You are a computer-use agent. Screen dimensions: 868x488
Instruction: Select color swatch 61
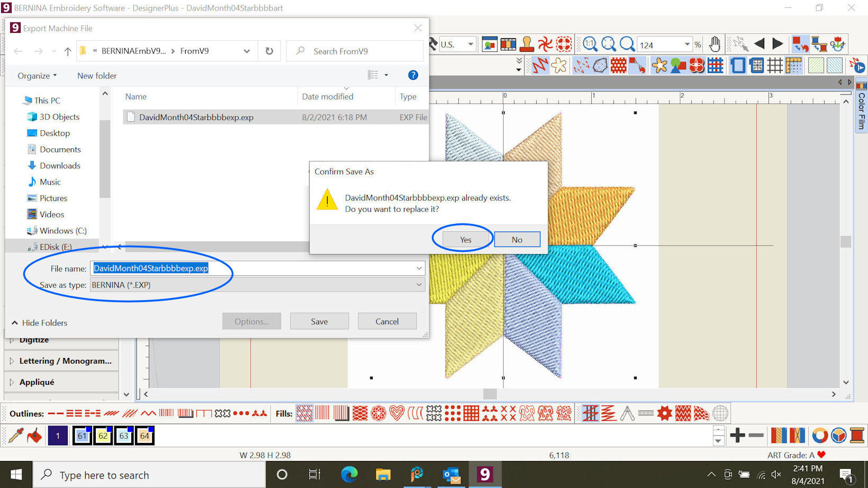(x=82, y=436)
